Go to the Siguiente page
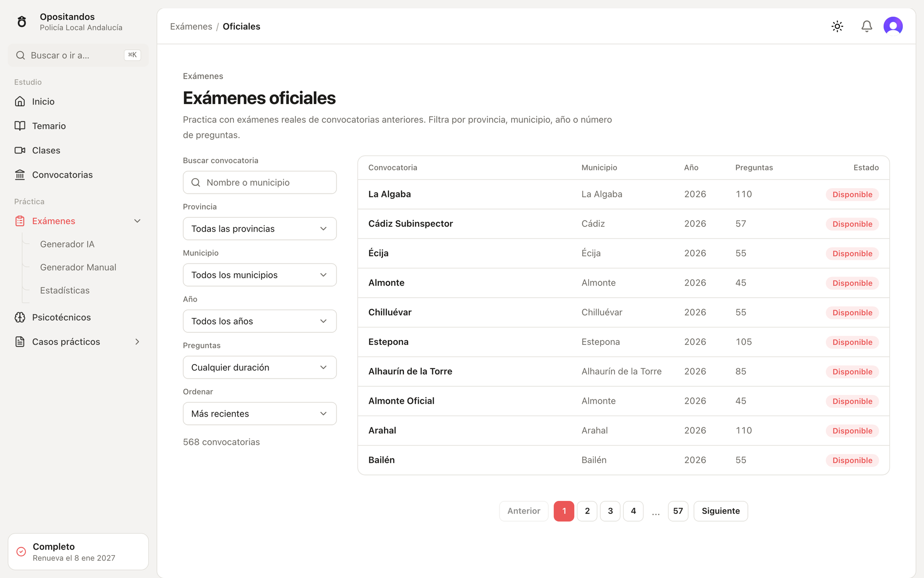 (721, 511)
